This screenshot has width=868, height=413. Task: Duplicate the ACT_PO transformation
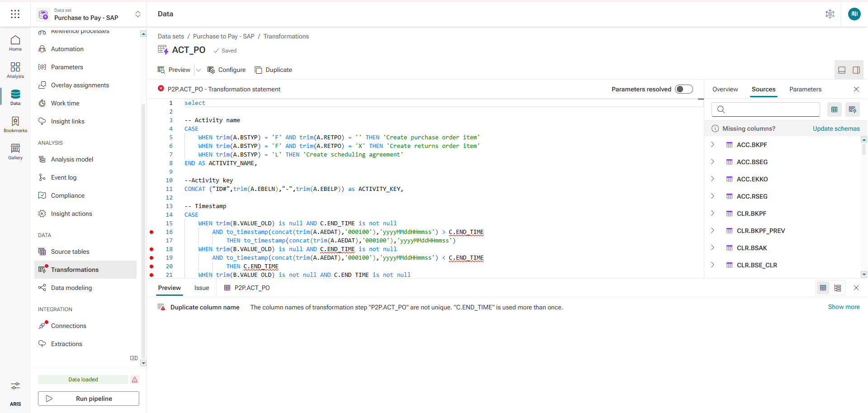click(x=274, y=70)
